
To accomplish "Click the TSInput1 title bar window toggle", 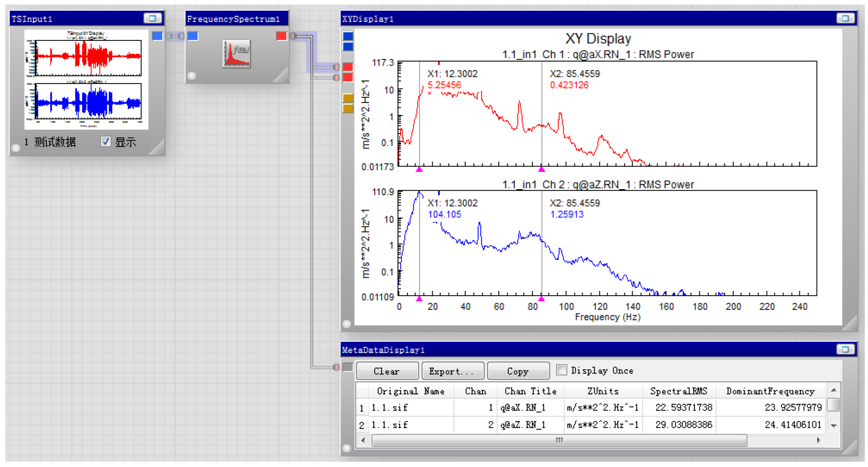I will [x=153, y=18].
